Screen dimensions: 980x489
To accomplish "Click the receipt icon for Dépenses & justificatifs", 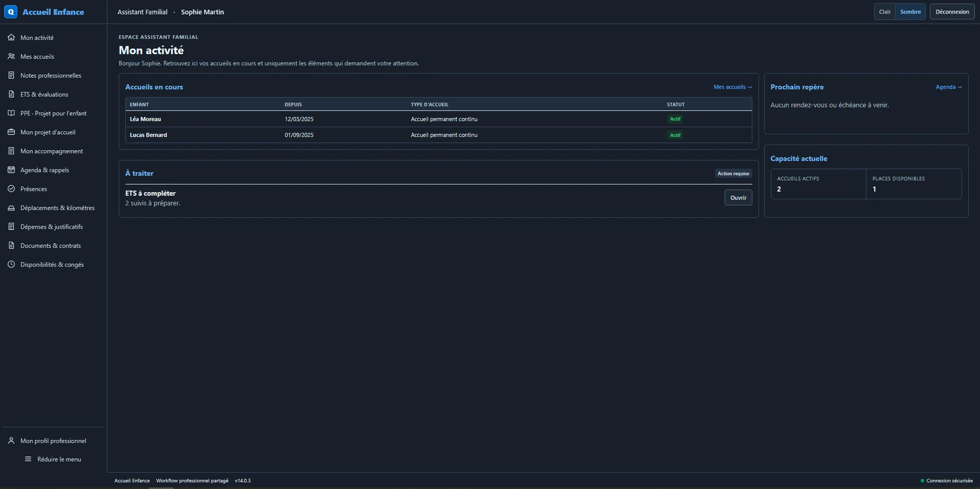I will pyautogui.click(x=11, y=227).
